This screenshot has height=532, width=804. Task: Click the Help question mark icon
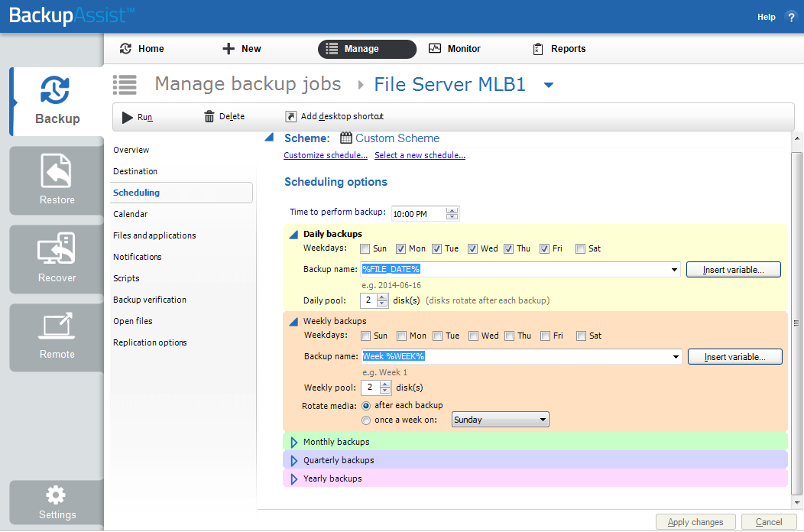coord(791,17)
